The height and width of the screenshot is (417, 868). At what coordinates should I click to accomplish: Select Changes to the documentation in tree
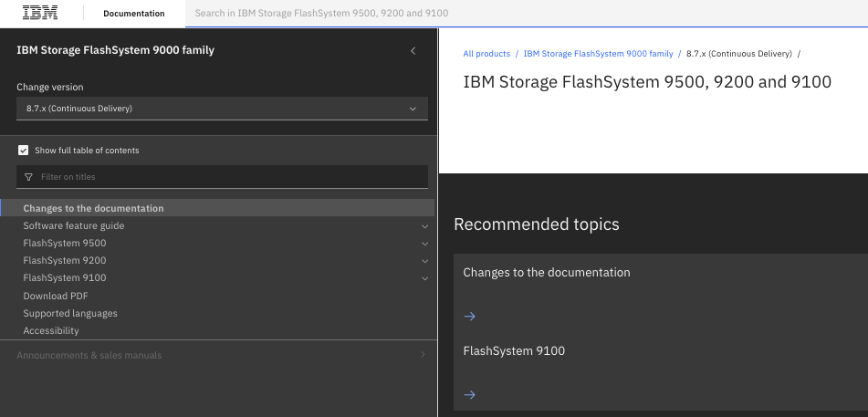93,208
